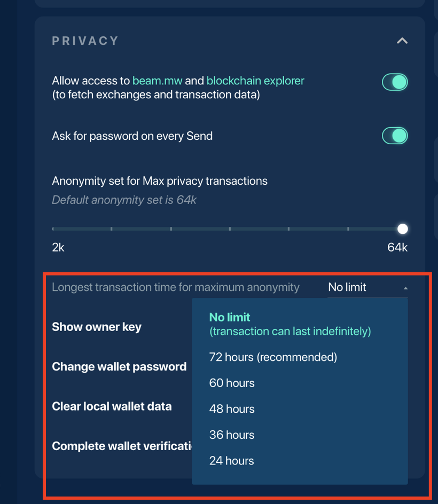
Task: Select the '48 hours' option
Action: click(232, 408)
